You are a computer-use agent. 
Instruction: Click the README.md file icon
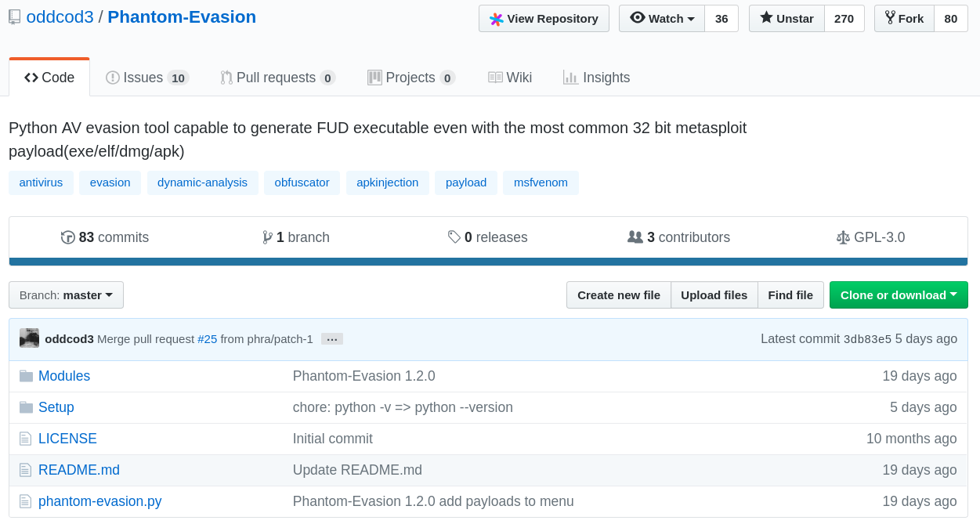[25, 470]
